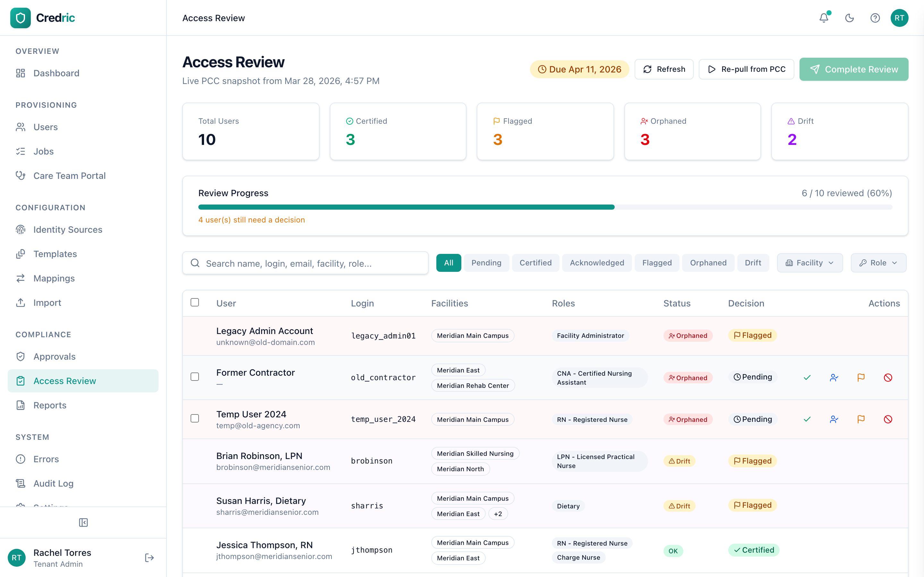Viewport: 924px width, 577px height.
Task: Expand Susan Harris facilities via +2 badge
Action: click(498, 514)
